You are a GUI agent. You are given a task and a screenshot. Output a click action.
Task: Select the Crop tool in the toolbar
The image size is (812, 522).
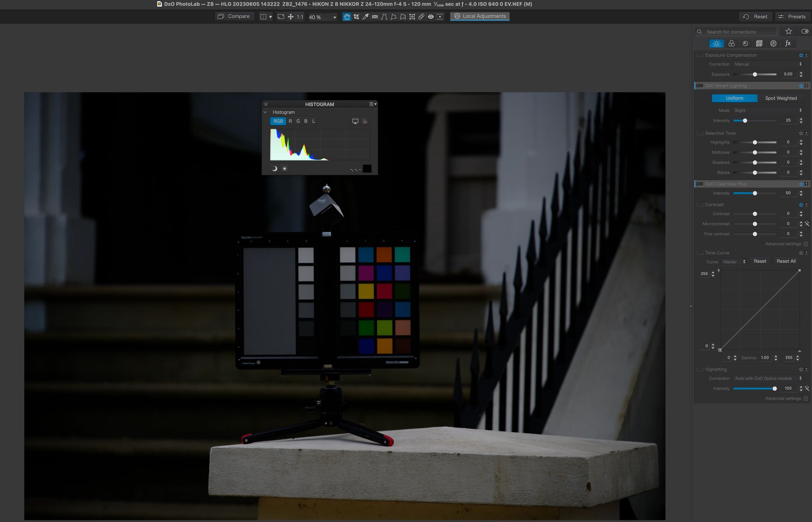pos(356,17)
